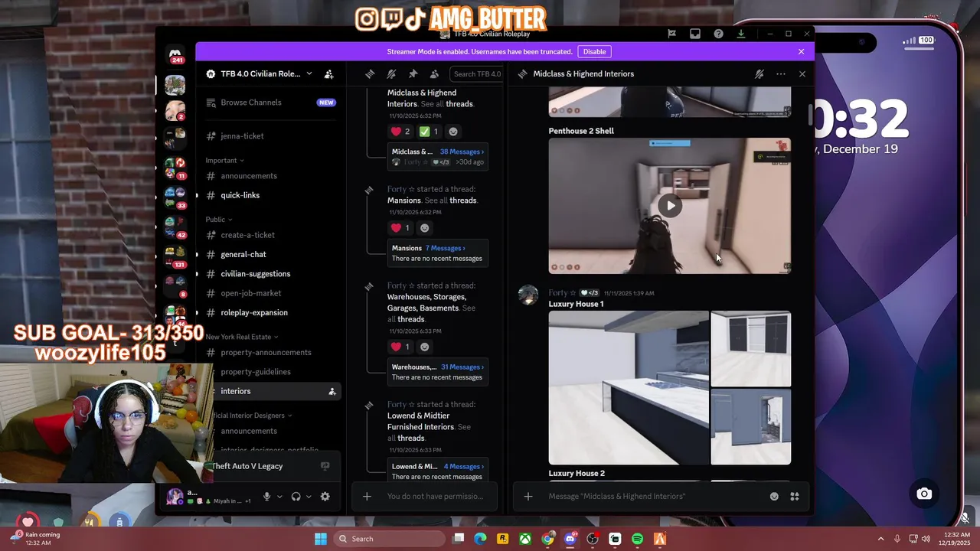Open Discord direct messages home icon
Screen dimensions: 980x551
(175, 54)
